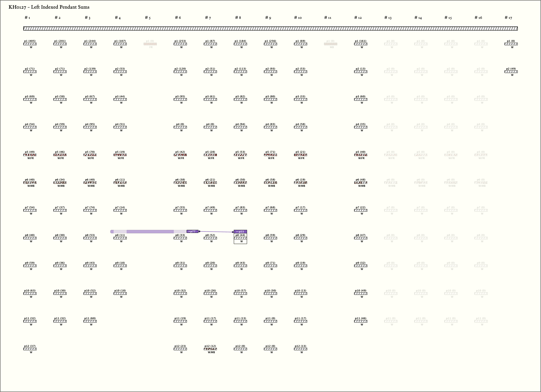
Task: Click the KH0127 Left Indexed Pendant Sums title
Action: [x=49, y=7]
